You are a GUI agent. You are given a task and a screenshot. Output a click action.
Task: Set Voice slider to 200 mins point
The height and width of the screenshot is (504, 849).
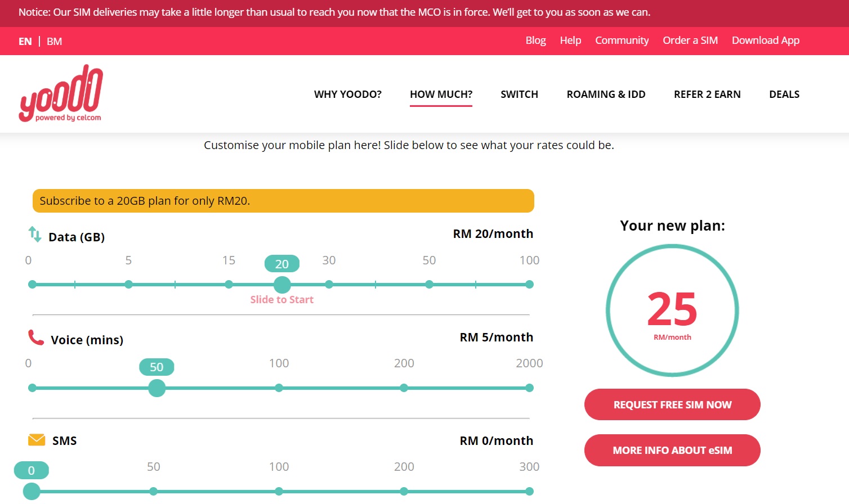pos(404,388)
